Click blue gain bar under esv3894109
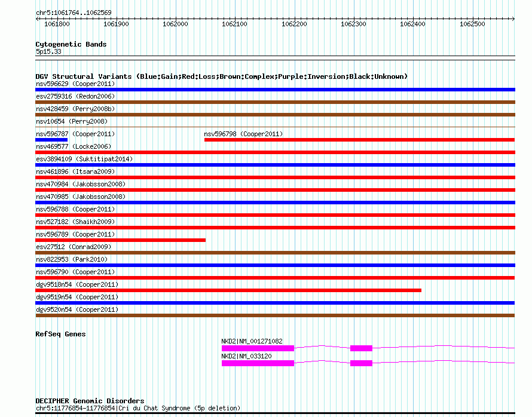Screen dimensions: 532x417 (x=275, y=165)
